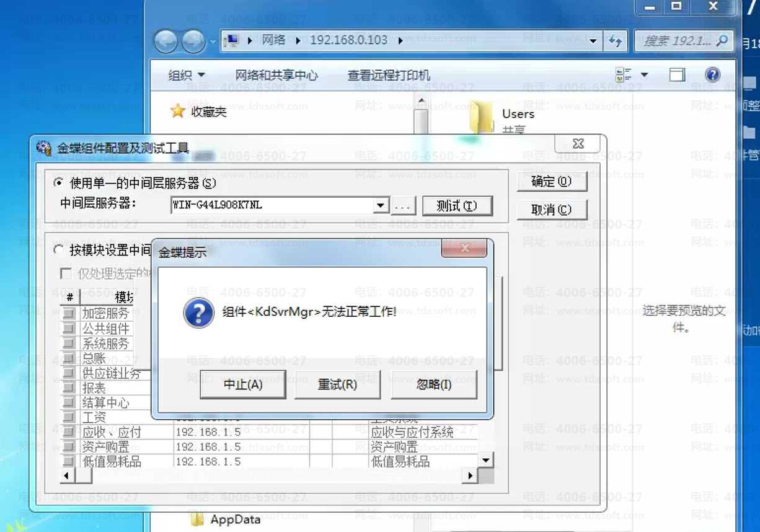Expand the arrow after 网络 in address bar
Viewport: 760px width, 532px height.
click(x=298, y=41)
